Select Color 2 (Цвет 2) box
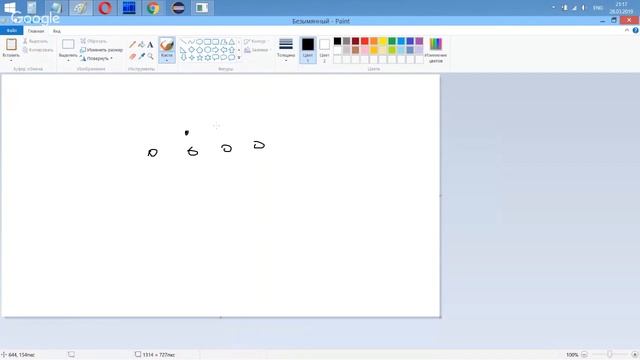640x360 pixels. click(x=324, y=50)
